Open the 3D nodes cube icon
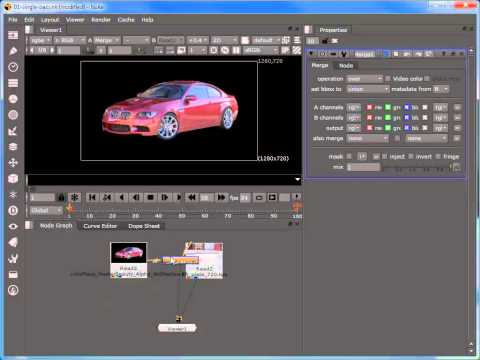 pyautogui.click(x=13, y=179)
